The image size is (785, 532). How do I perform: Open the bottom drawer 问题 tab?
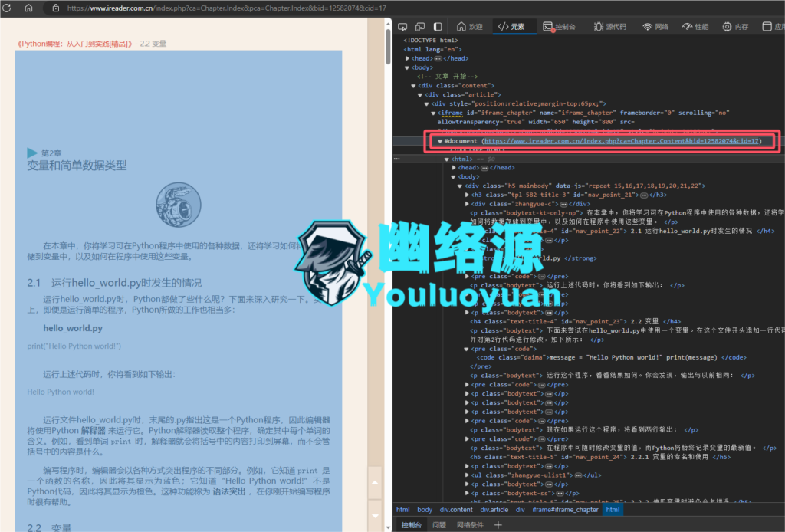439,525
